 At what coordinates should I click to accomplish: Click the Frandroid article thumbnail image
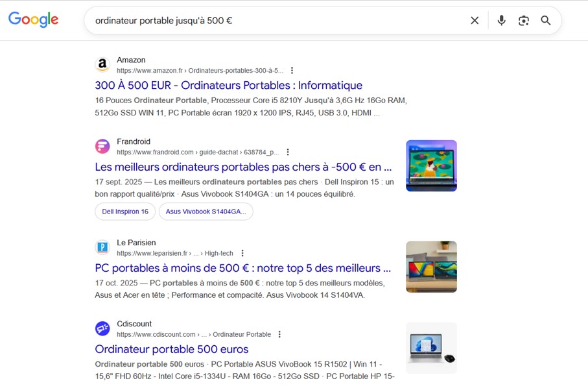(x=431, y=165)
